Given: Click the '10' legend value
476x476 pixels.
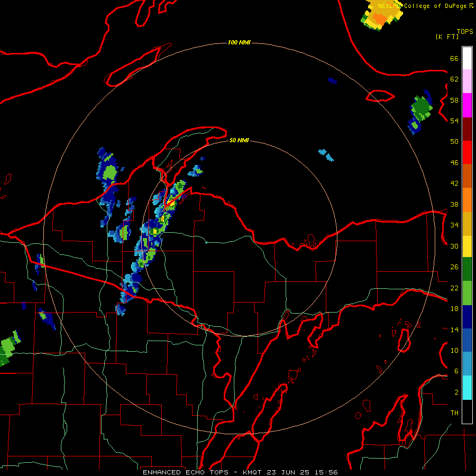Looking at the screenshot, I should 454,350.
